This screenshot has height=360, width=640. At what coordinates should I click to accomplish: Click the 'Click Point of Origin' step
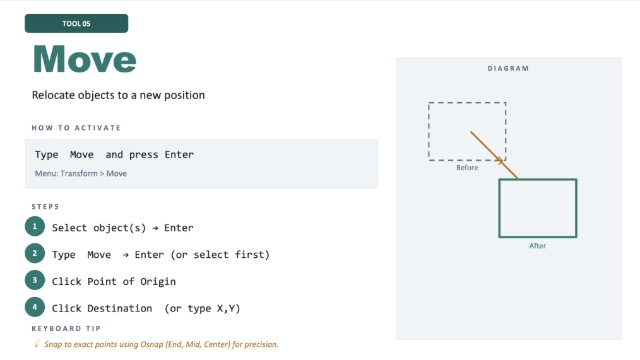[x=114, y=282]
